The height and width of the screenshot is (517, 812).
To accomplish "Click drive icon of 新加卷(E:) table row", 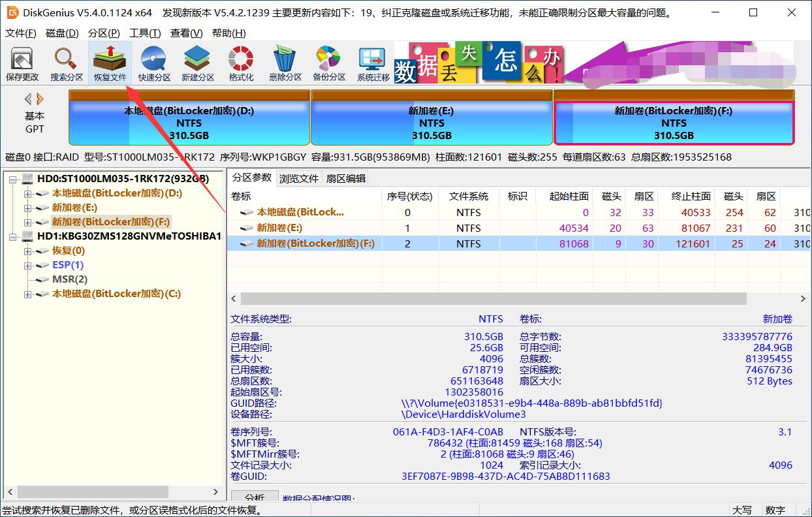I will coord(247,228).
